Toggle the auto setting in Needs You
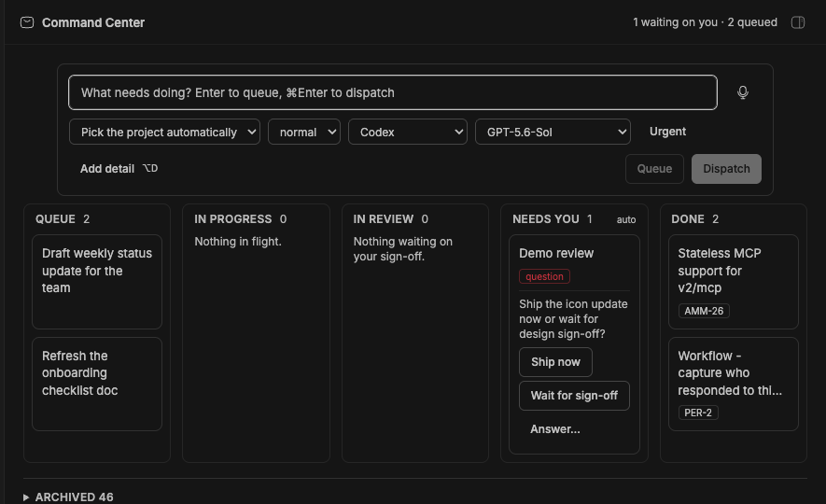 click(626, 219)
